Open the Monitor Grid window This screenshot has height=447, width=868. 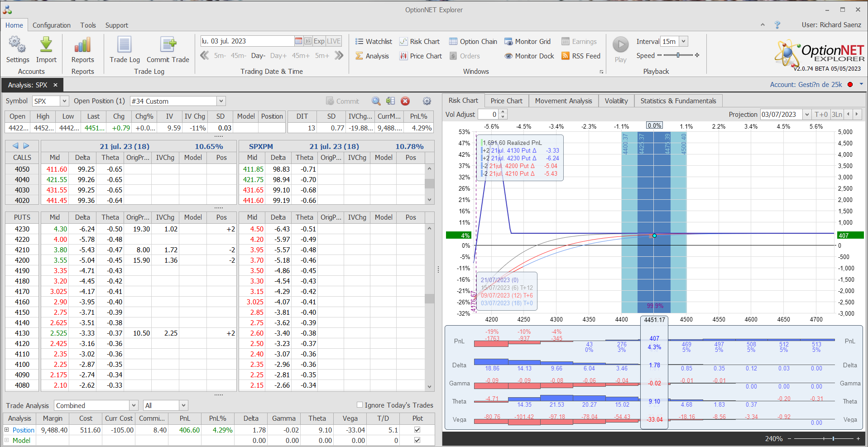tap(528, 42)
